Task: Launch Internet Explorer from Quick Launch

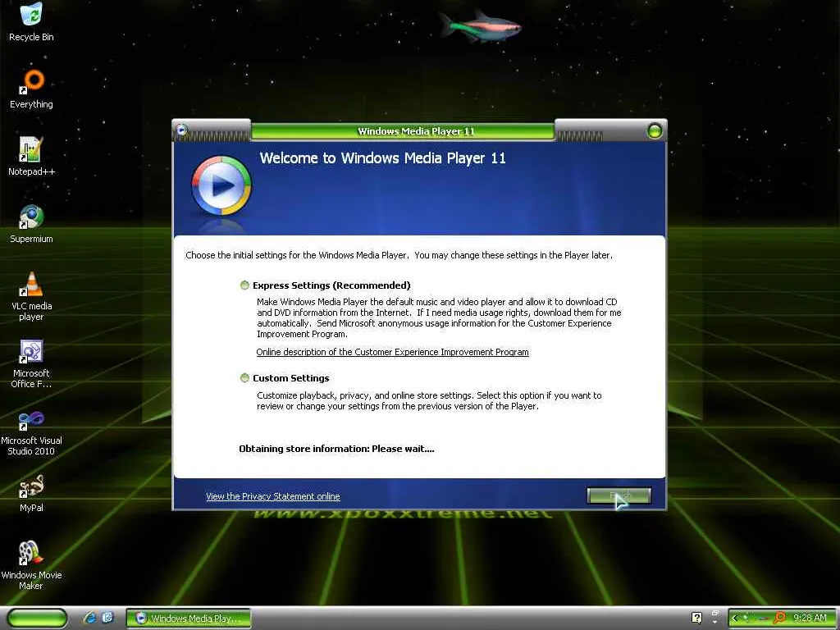Action: point(90,618)
